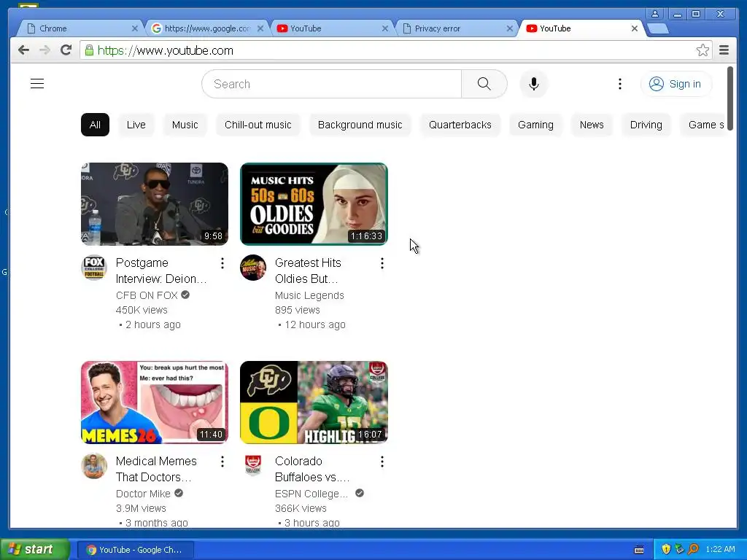747x560 pixels.
Task: Open the Oldies But Goodies thumbnail
Action: click(314, 204)
